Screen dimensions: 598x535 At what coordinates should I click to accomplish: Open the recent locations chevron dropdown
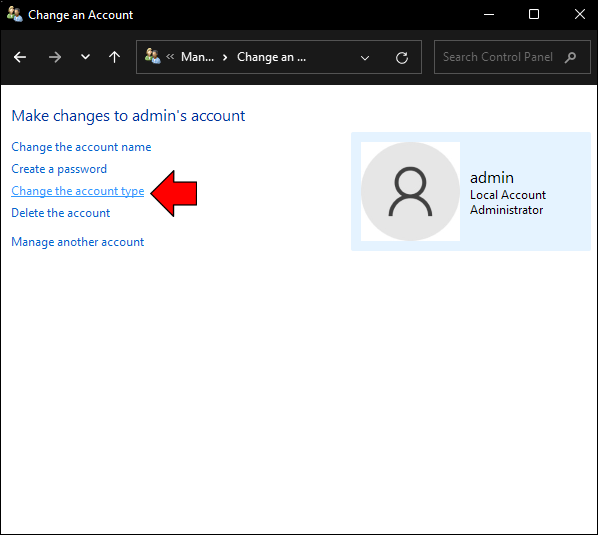click(85, 57)
